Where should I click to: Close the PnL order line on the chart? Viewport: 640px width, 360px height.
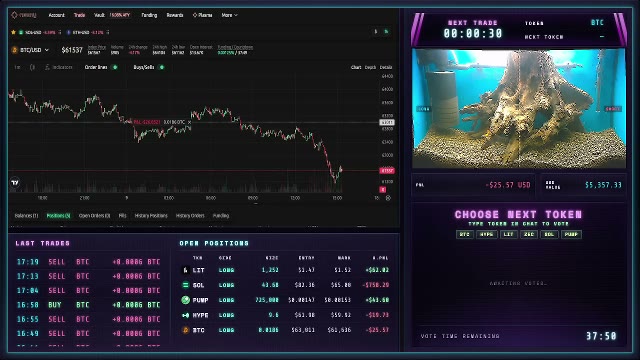pos(189,122)
